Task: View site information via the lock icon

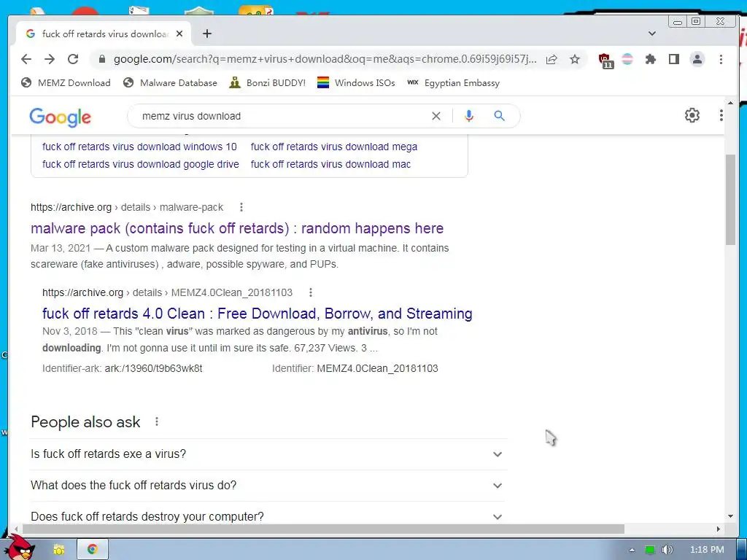Action: [x=101, y=59]
